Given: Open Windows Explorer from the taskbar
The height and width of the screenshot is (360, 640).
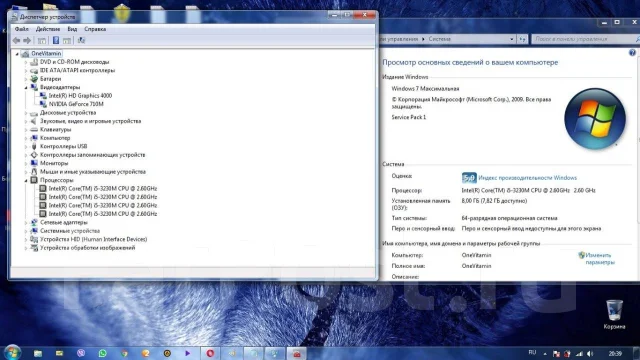Looking at the screenshot, I should (x=38, y=353).
